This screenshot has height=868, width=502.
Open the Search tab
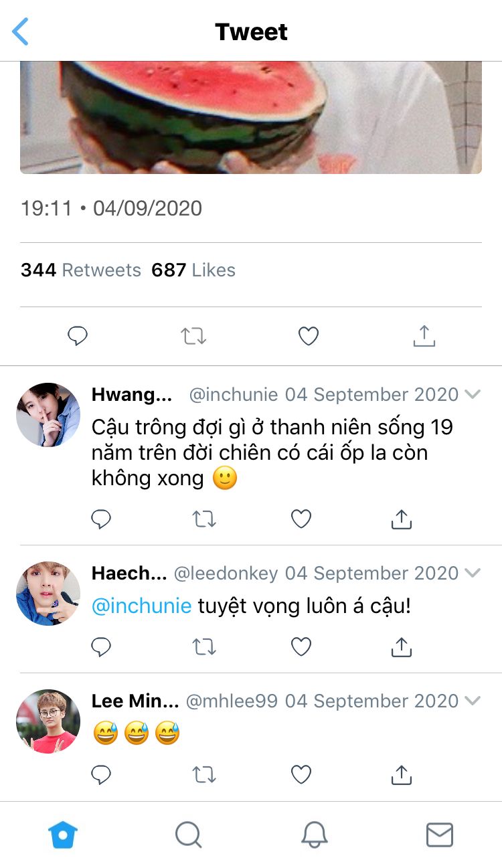click(x=188, y=835)
